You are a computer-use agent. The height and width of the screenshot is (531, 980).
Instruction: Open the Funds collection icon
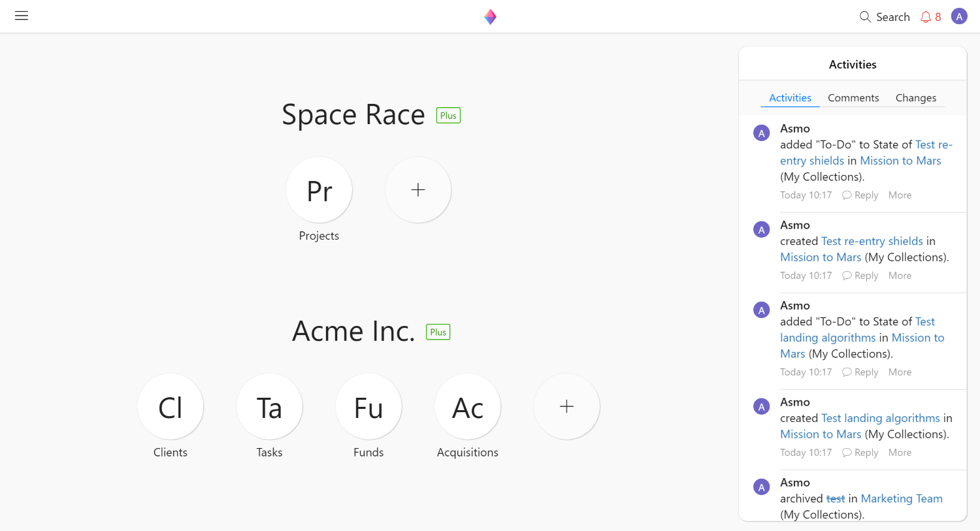pyautogui.click(x=368, y=406)
